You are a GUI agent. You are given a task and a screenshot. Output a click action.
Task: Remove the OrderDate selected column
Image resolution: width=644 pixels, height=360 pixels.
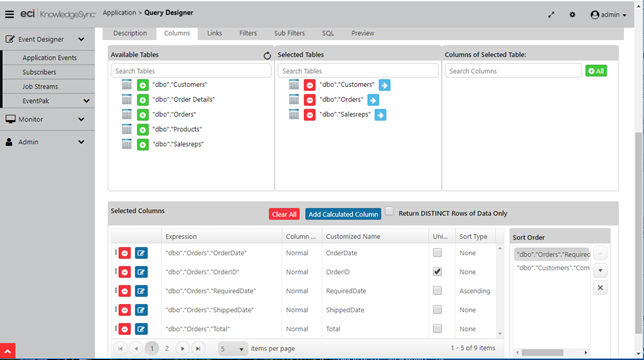coord(125,253)
